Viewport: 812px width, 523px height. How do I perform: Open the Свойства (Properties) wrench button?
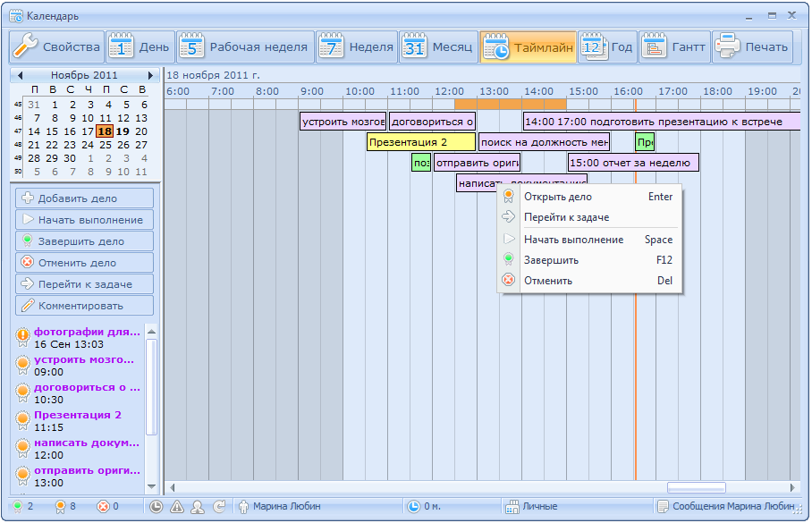pyautogui.click(x=56, y=47)
